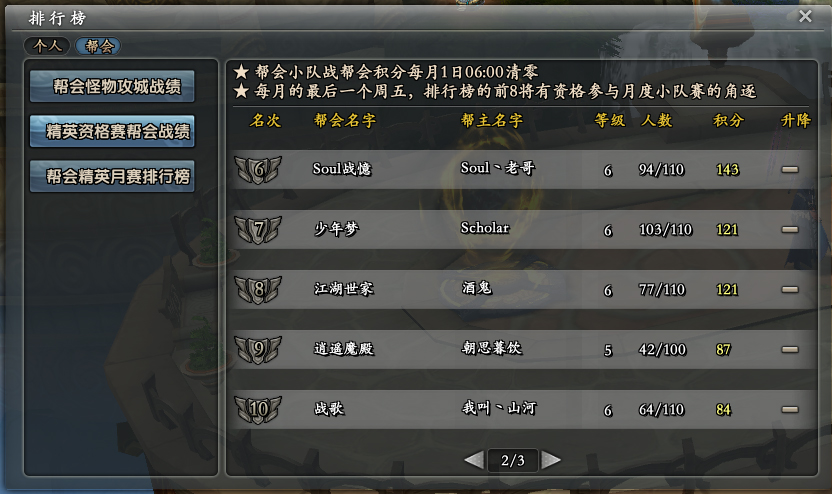Go to the next page arrow
This screenshot has width=832, height=494.
coord(551,460)
